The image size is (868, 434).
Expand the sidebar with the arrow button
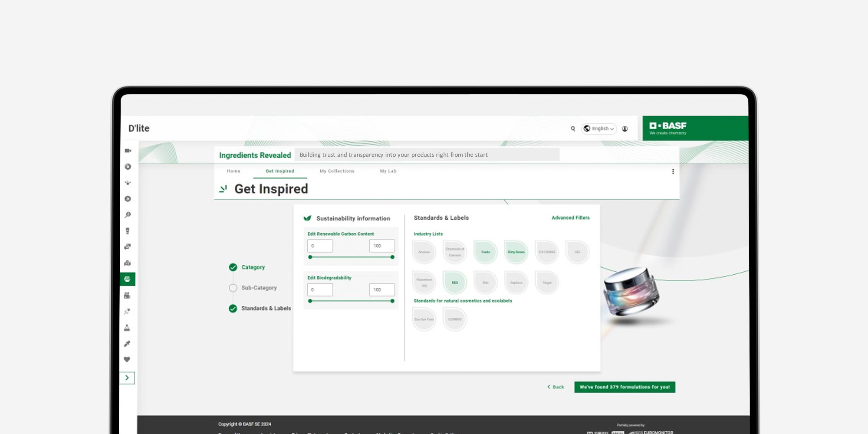(127, 378)
